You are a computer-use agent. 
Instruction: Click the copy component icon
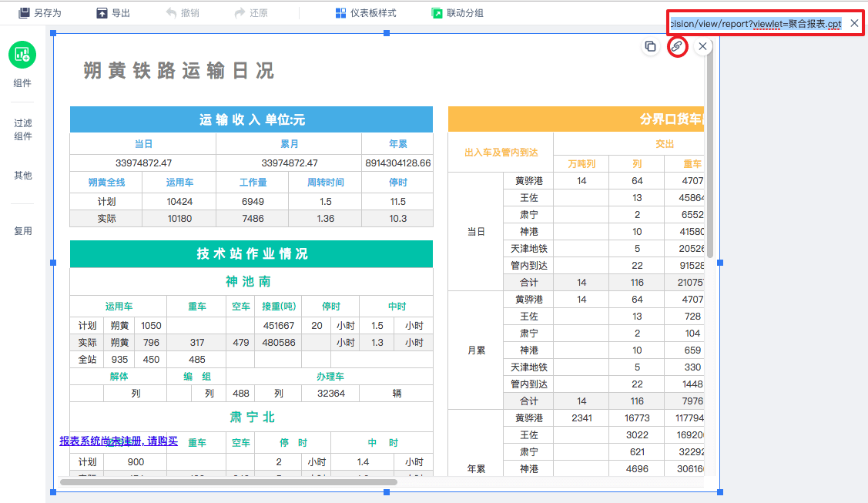(x=651, y=47)
